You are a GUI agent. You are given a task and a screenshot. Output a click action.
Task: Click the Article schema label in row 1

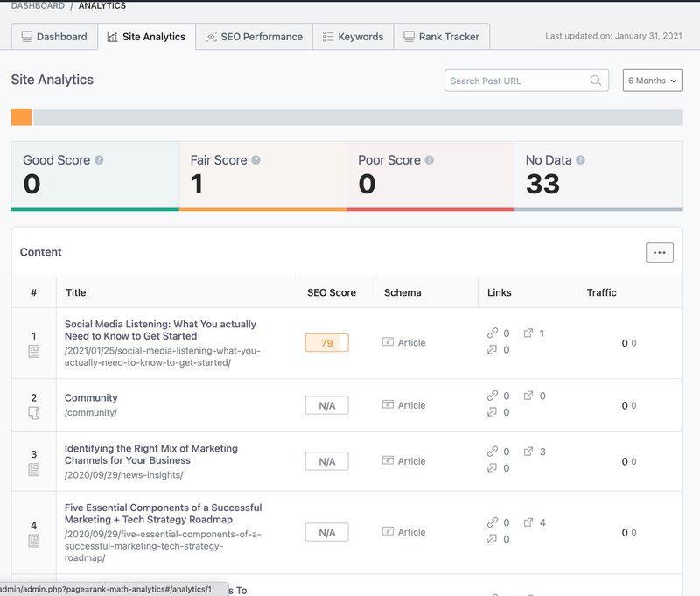(411, 342)
